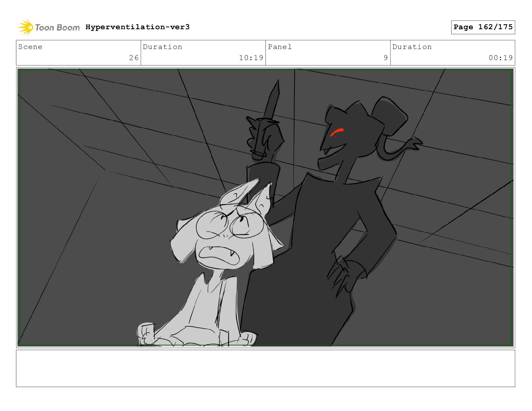Click the empty notes box below panel
This screenshot has width=532, height=411.
pyautogui.click(x=266, y=368)
